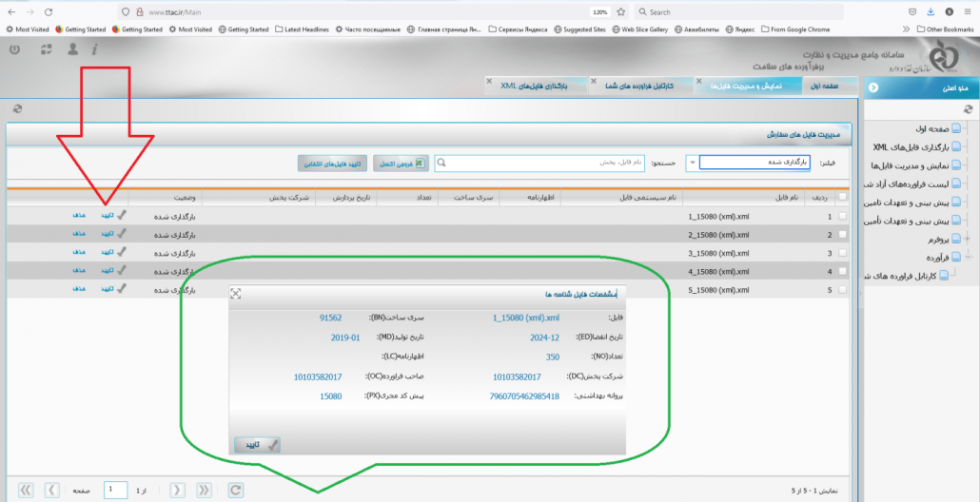Click the double-right chevron pagination button
Viewport: 980px width, 502px height.
[x=205, y=491]
